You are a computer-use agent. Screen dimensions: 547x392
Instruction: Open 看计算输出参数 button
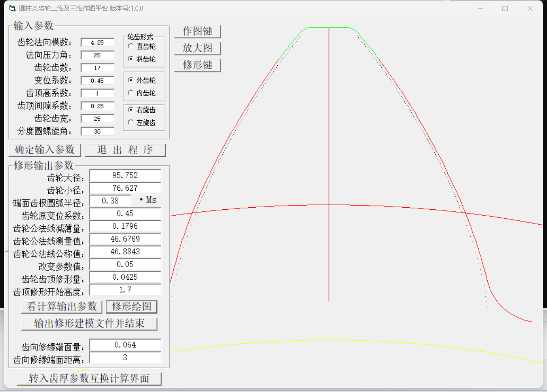[61, 306]
